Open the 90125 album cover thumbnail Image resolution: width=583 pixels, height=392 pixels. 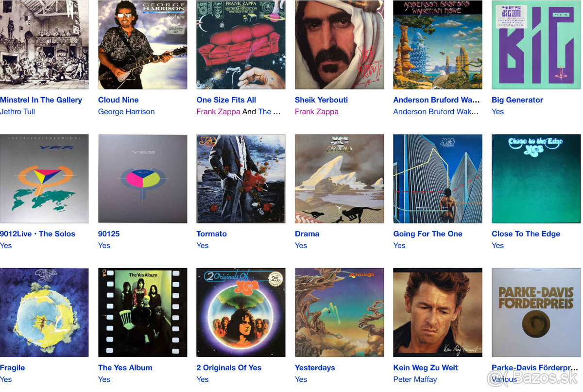click(x=143, y=179)
